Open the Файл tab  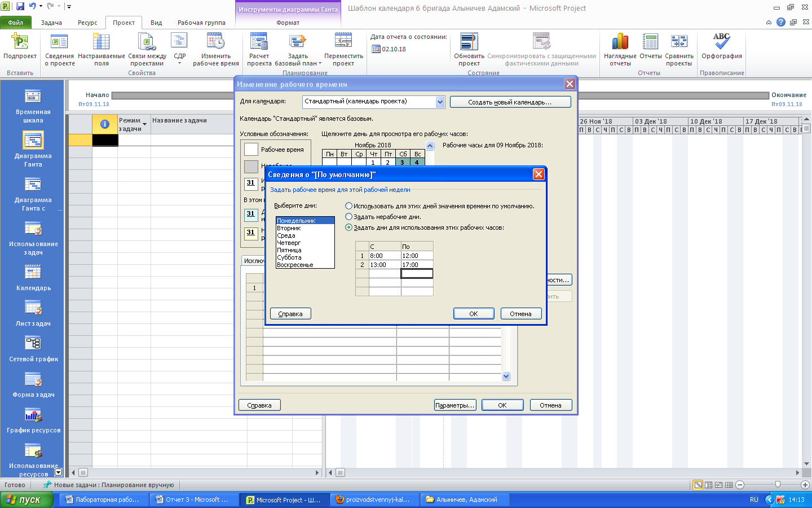(x=16, y=23)
